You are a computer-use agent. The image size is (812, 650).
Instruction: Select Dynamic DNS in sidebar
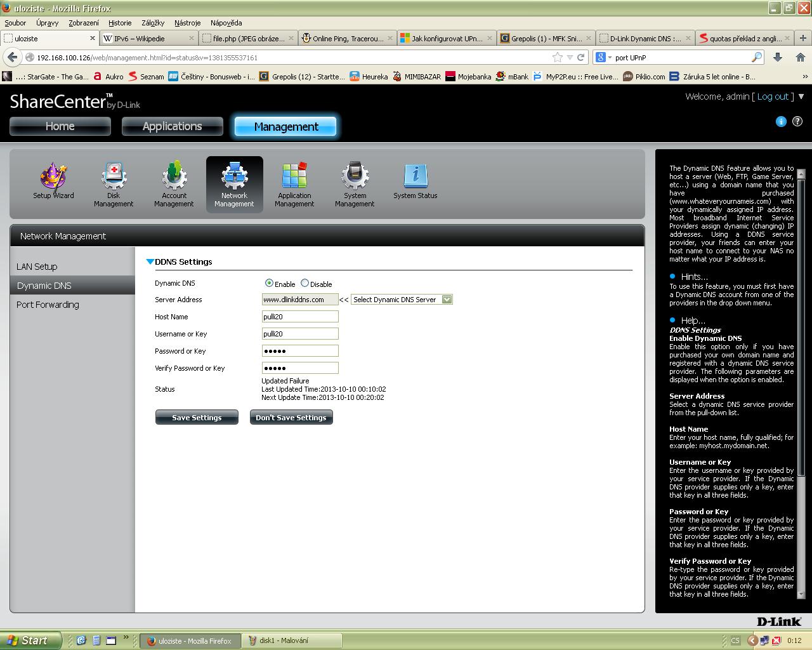(x=72, y=286)
